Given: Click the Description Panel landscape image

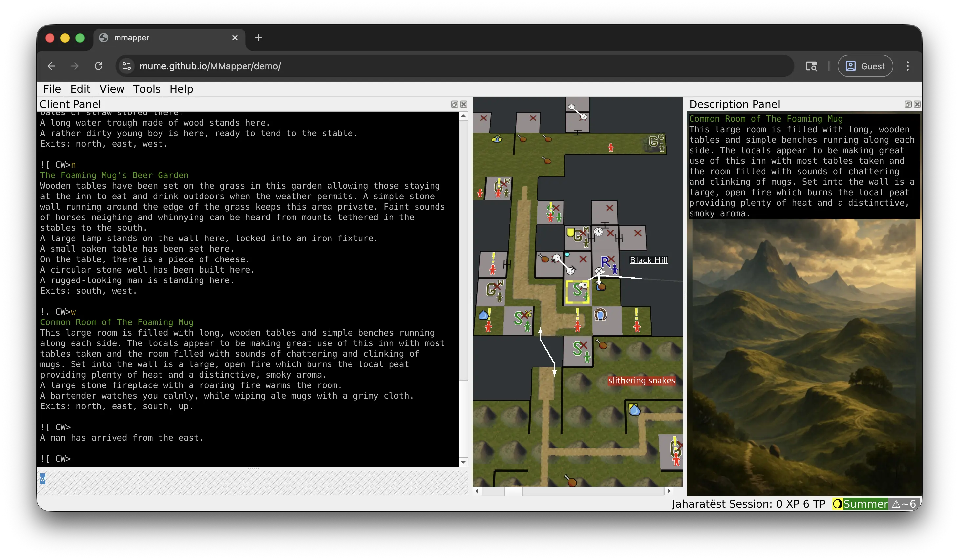Looking at the screenshot, I should pyautogui.click(x=804, y=357).
